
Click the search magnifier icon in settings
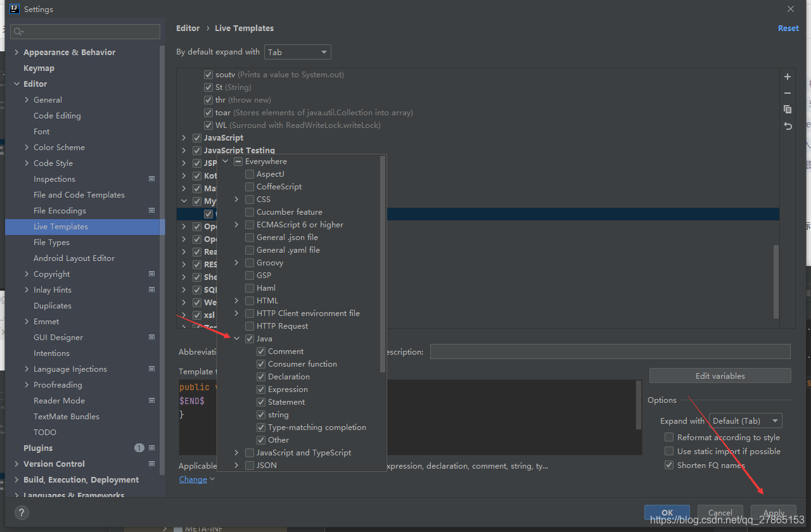point(18,32)
